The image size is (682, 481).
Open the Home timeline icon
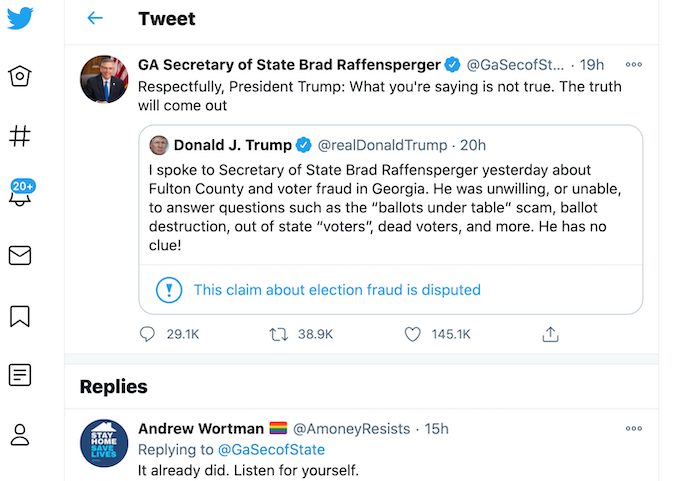click(x=19, y=76)
